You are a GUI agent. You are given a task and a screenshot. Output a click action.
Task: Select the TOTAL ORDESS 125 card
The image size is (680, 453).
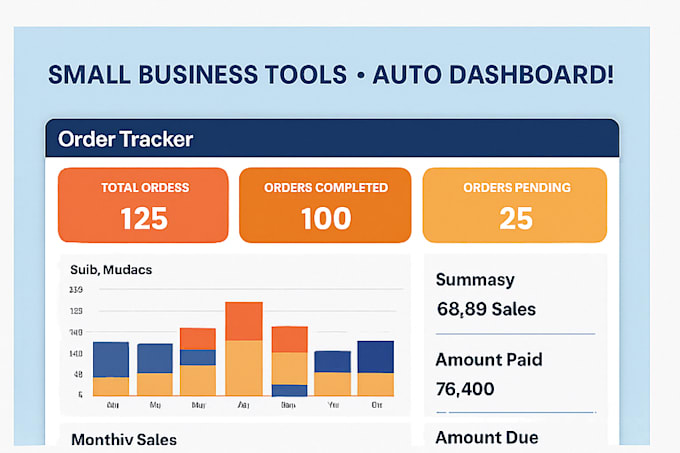coord(143,205)
